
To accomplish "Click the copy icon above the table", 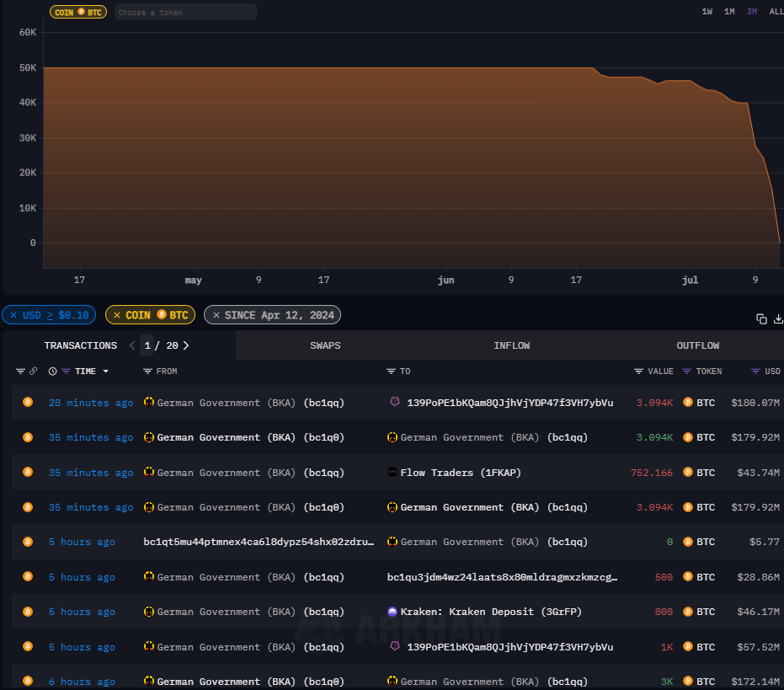I will click(761, 318).
